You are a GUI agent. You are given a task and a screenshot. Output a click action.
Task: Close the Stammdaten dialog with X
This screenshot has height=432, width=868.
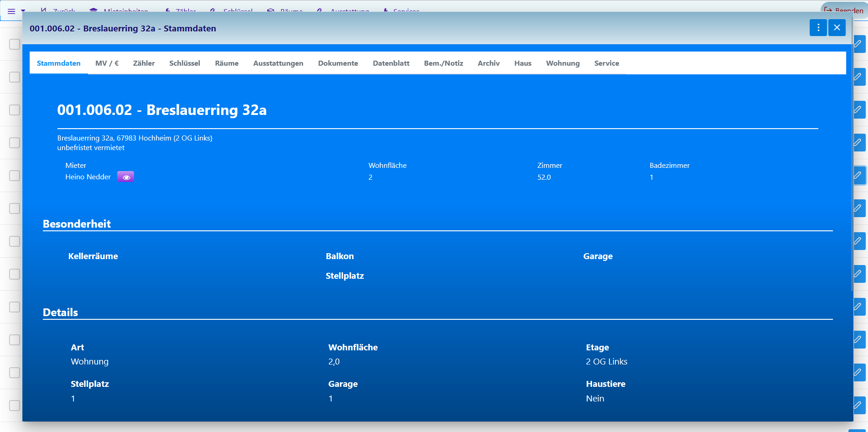coord(837,27)
